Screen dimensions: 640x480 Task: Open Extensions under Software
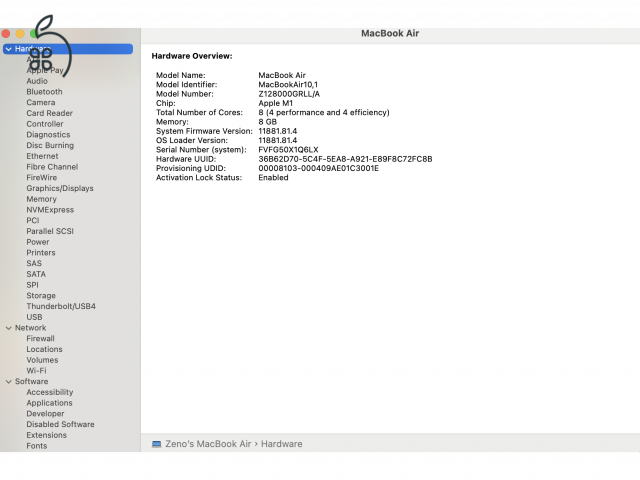47,435
